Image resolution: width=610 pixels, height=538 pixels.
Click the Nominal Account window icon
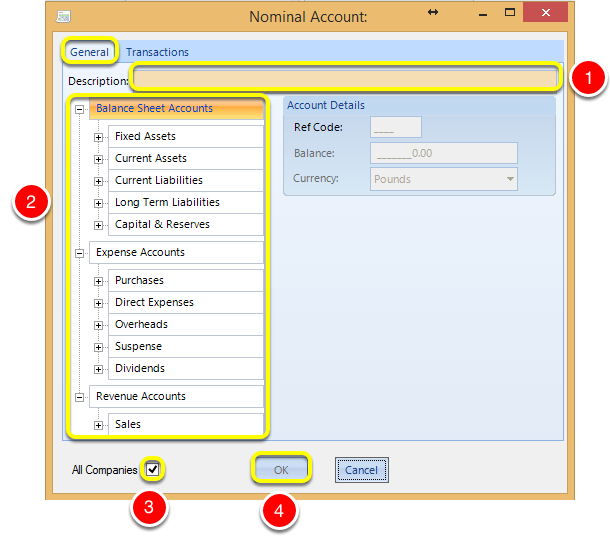(x=63, y=17)
